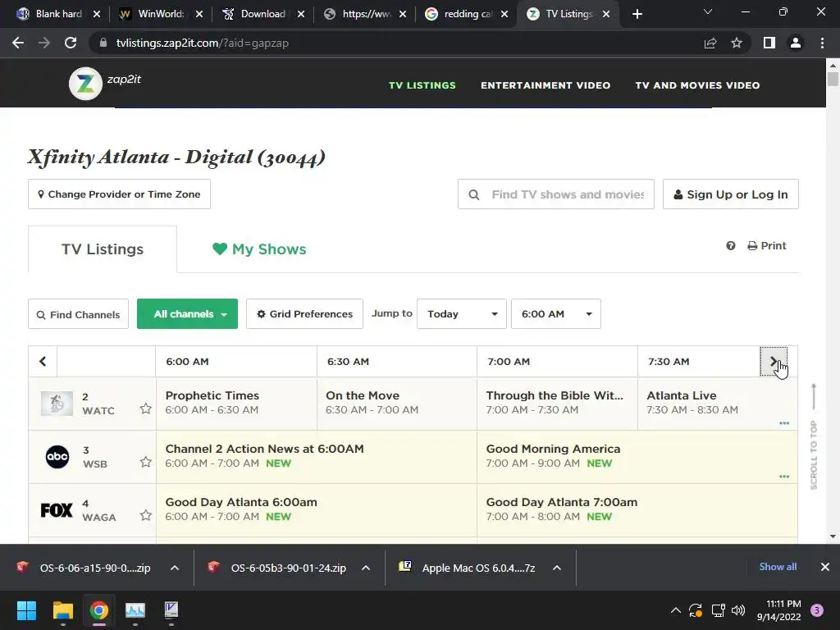Open TV LISTINGS in the top navigation
840x630 pixels.
click(x=422, y=85)
